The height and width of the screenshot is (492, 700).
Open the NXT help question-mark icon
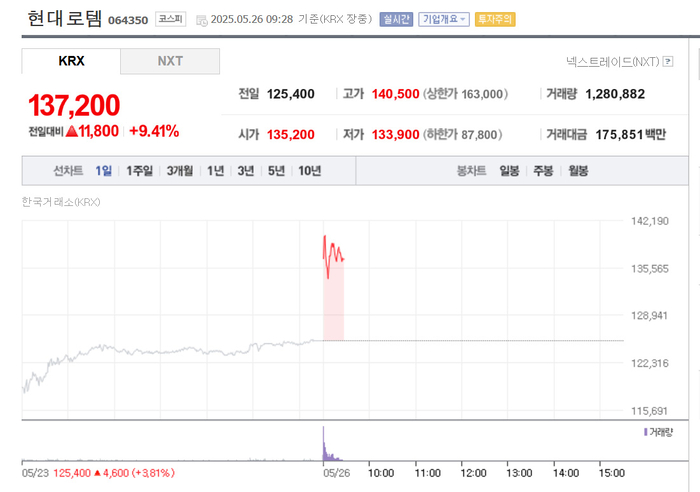[668, 61]
